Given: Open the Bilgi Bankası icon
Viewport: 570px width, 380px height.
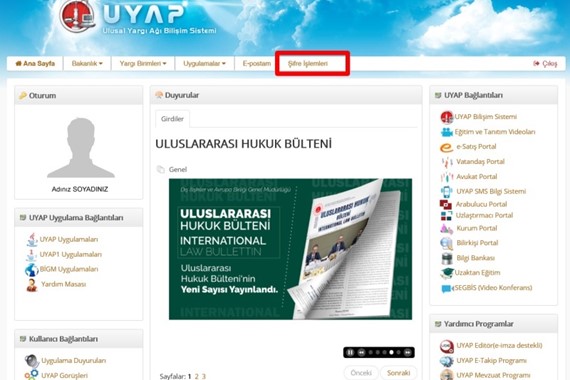Looking at the screenshot, I should [x=447, y=259].
